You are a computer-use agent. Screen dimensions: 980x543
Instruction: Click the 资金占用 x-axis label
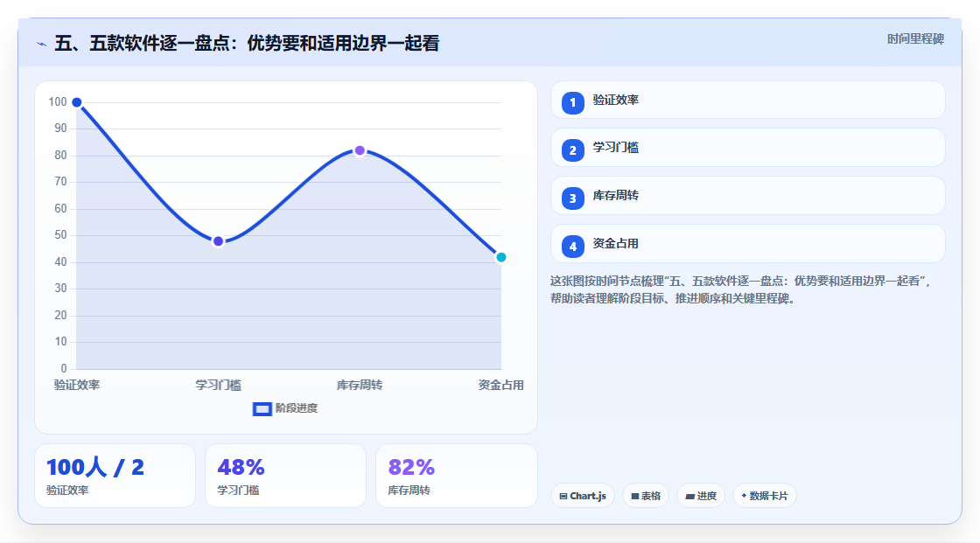pos(500,385)
